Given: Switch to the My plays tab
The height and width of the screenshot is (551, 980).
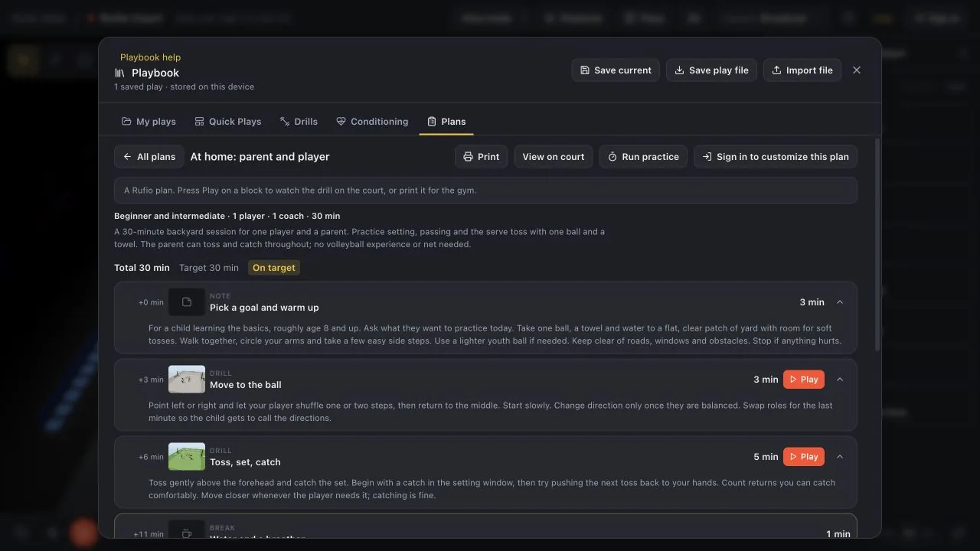Looking at the screenshot, I should pos(149,122).
